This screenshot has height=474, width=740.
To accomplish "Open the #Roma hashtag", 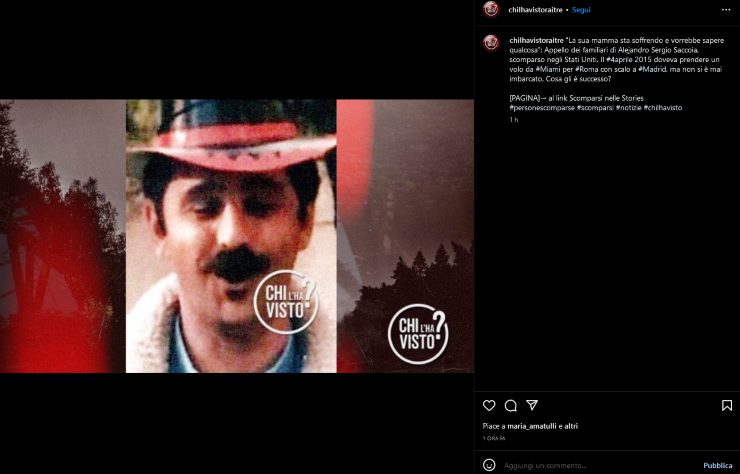I will click(587, 69).
